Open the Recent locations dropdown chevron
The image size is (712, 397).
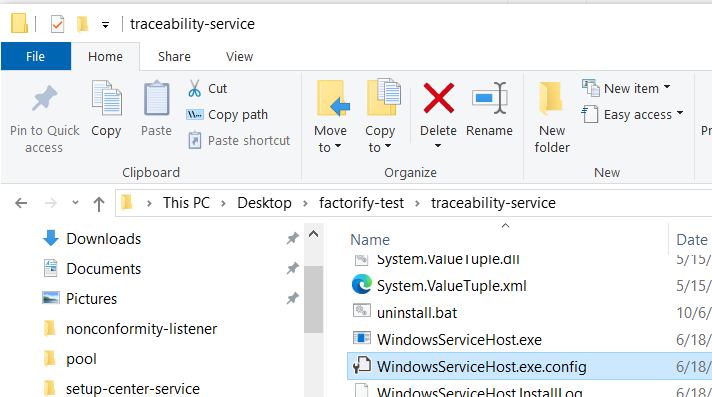75,203
